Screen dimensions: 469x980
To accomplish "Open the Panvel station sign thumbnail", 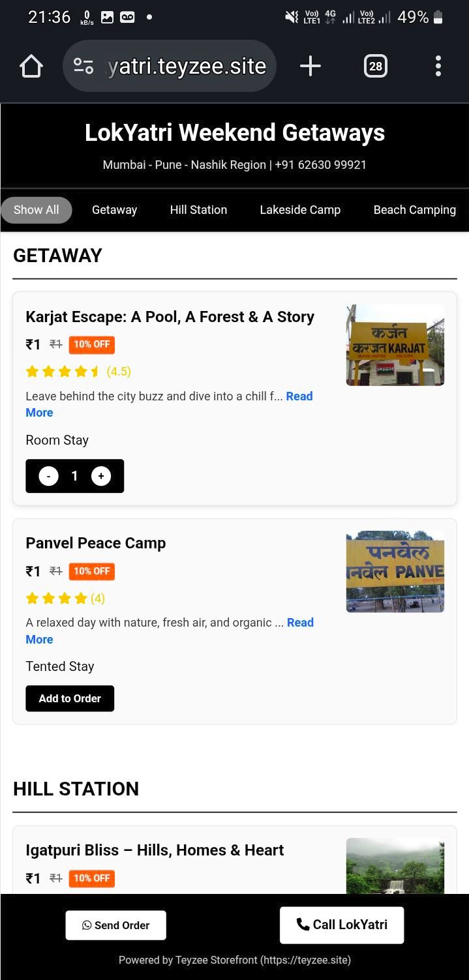I will pos(395,572).
